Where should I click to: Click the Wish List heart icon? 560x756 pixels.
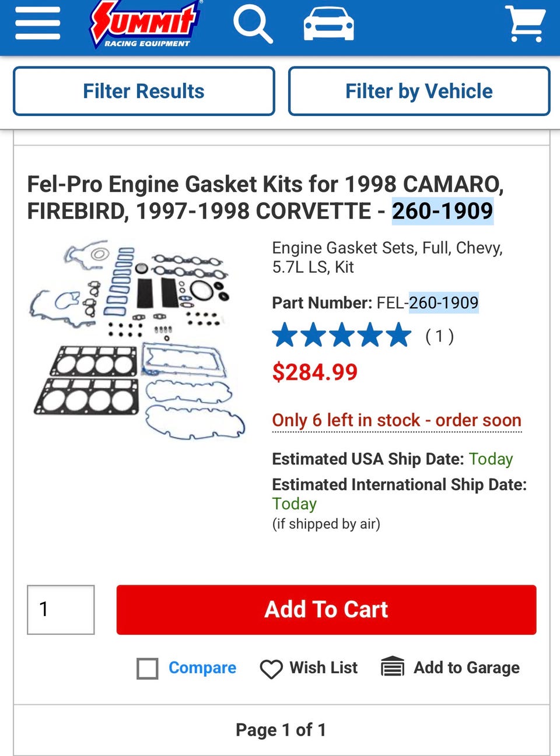tap(271, 669)
